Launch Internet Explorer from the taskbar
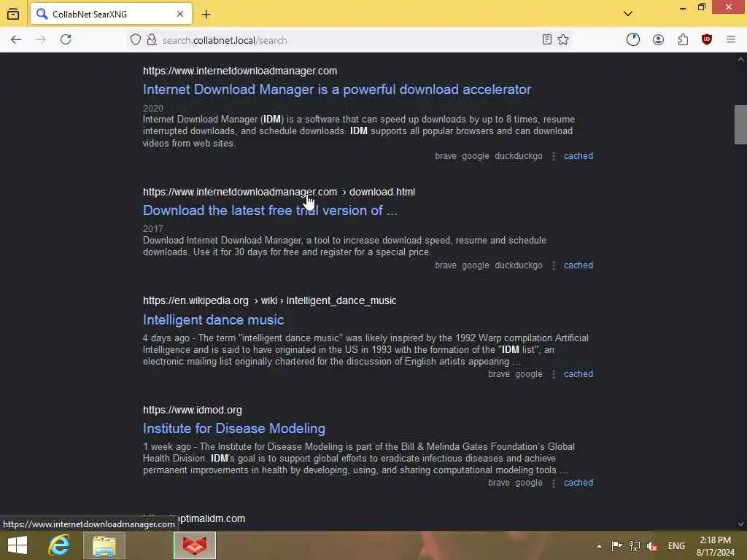 (x=59, y=545)
